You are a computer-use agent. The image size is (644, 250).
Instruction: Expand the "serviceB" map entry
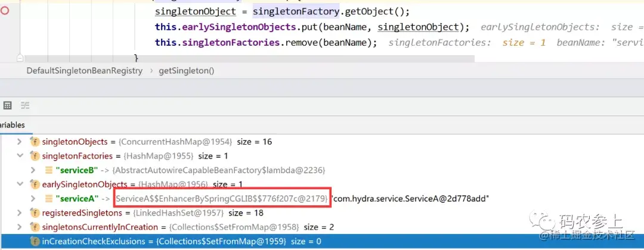pyautogui.click(x=33, y=170)
